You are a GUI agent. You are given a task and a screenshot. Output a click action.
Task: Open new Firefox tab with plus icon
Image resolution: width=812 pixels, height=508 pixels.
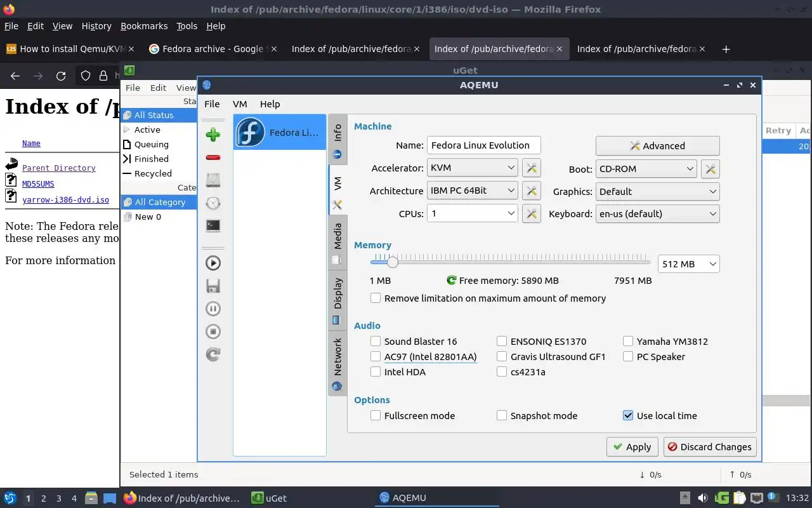(726, 49)
